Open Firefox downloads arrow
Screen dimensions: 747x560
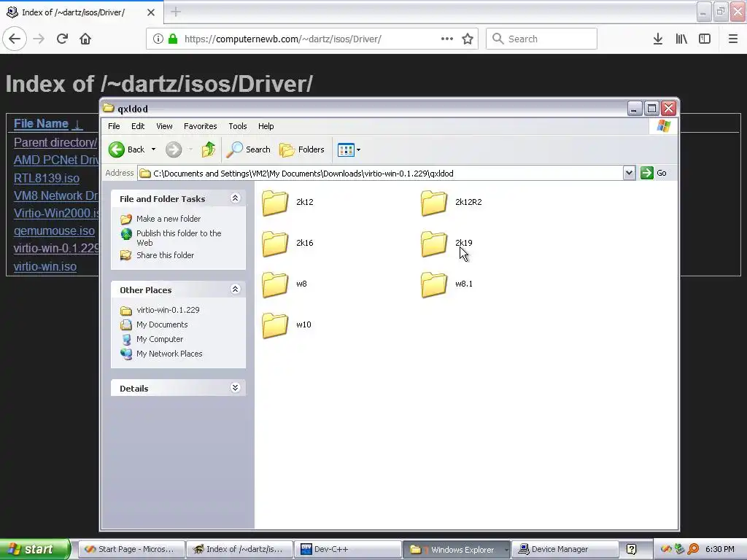[x=658, y=39]
